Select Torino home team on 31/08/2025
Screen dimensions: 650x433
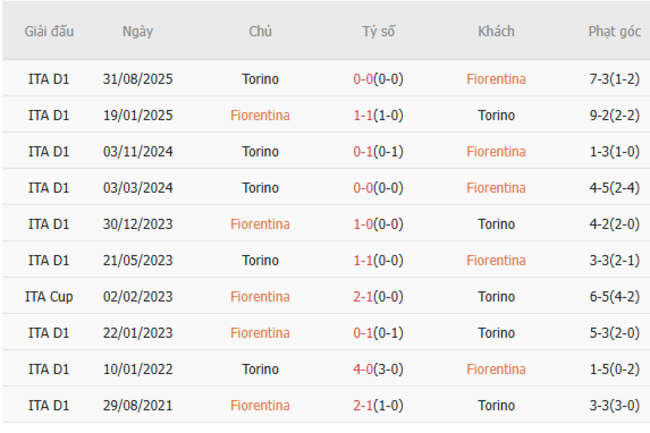(x=260, y=79)
